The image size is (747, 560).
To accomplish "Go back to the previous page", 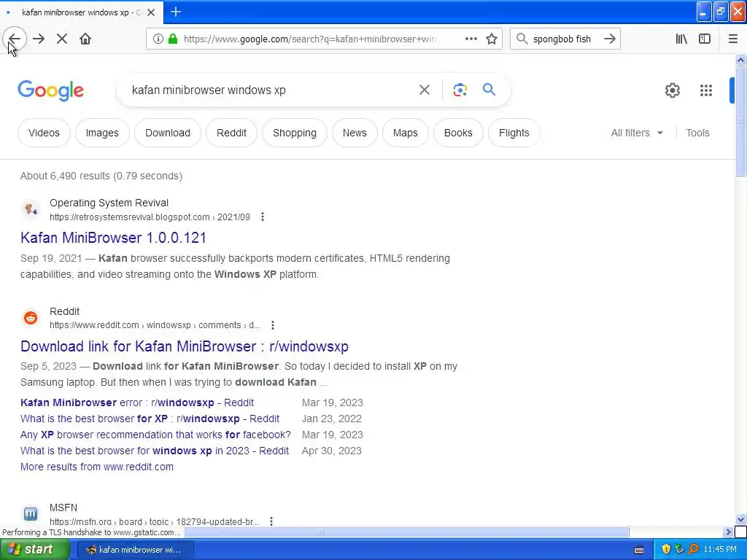I will click(15, 39).
